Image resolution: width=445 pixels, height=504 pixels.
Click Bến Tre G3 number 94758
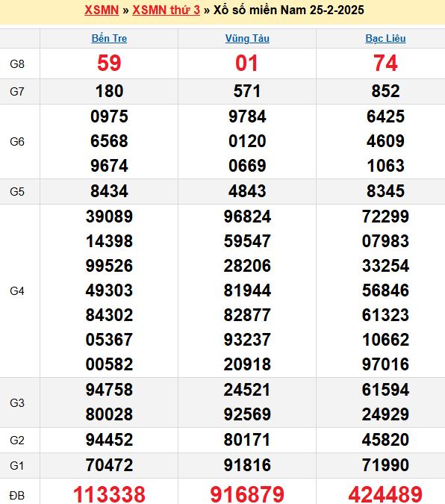click(109, 390)
